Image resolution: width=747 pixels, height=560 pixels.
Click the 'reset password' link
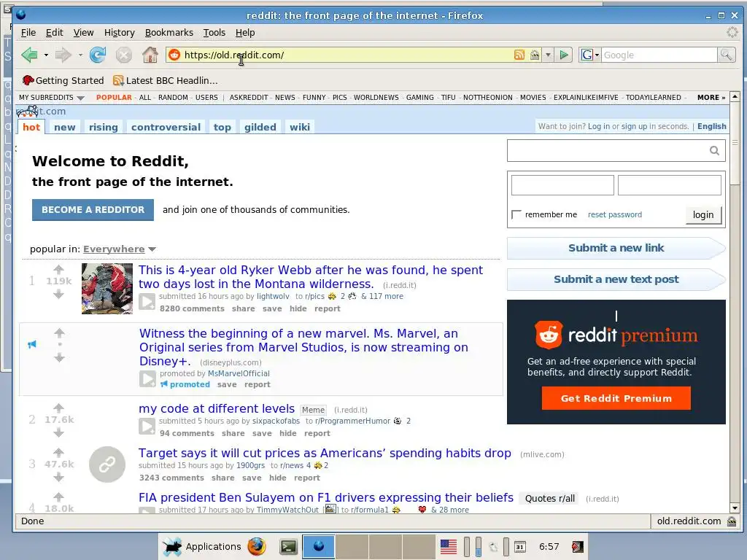click(x=614, y=215)
